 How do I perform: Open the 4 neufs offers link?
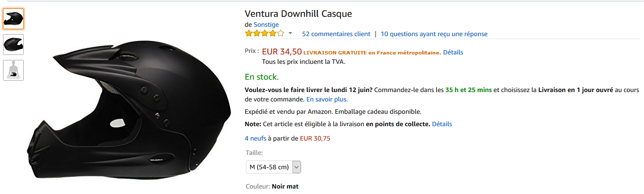[255, 138]
